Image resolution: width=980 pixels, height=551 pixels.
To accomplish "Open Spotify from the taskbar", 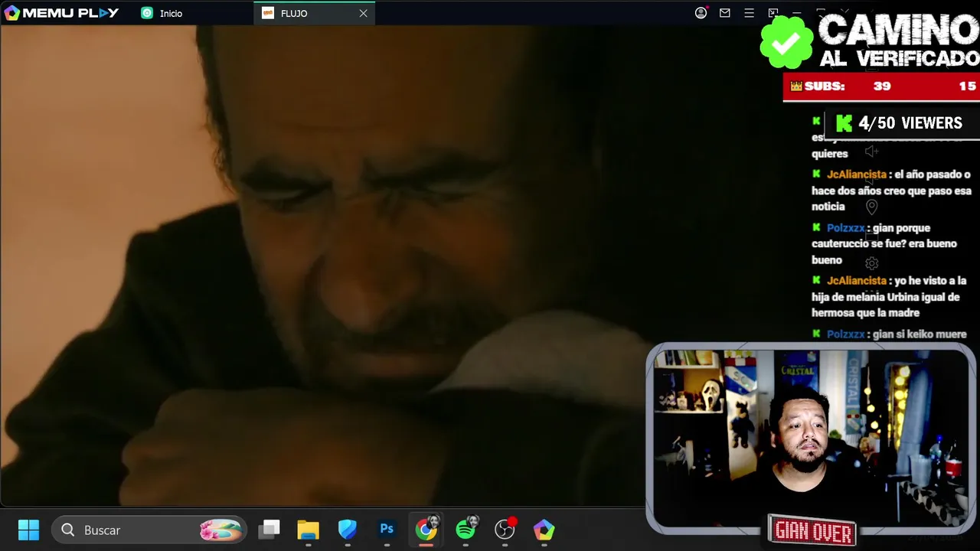I will pyautogui.click(x=465, y=529).
